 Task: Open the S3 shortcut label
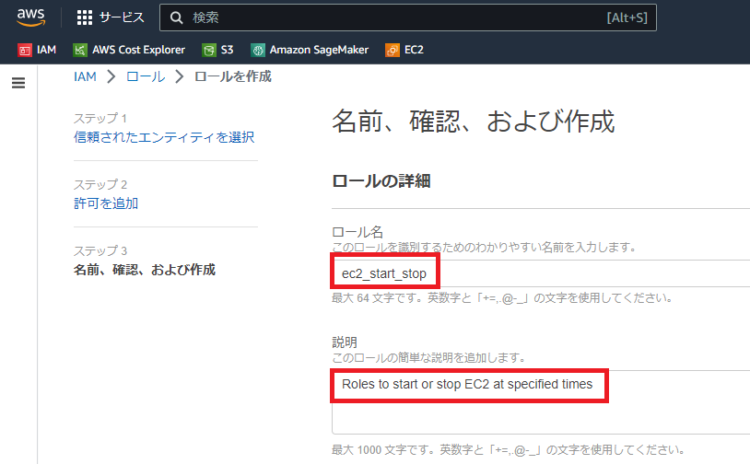coord(227,50)
